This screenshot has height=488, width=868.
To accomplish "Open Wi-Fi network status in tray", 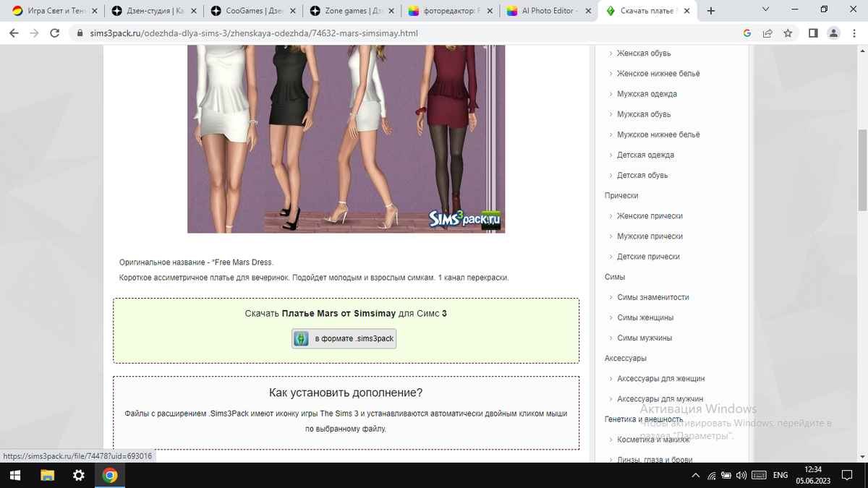I will (x=712, y=476).
